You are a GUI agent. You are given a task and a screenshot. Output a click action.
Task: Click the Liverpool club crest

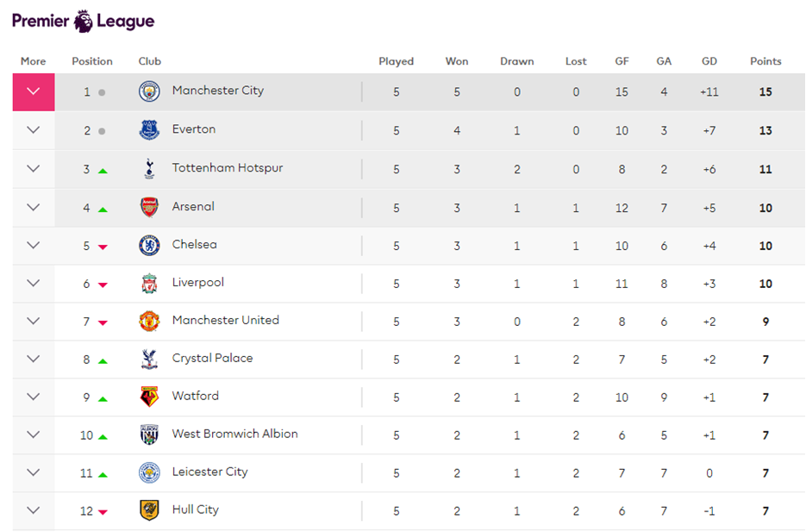pos(150,283)
